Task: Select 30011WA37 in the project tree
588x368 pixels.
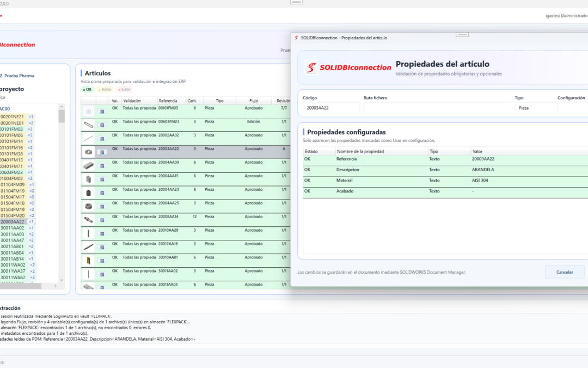Action: pyautogui.click(x=13, y=271)
